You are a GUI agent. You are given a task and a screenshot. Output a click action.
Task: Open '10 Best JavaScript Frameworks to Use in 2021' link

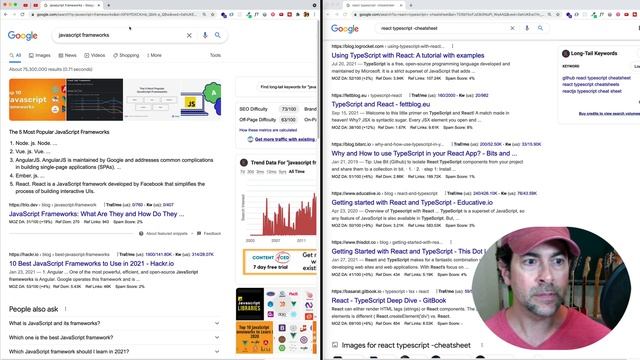point(91,264)
